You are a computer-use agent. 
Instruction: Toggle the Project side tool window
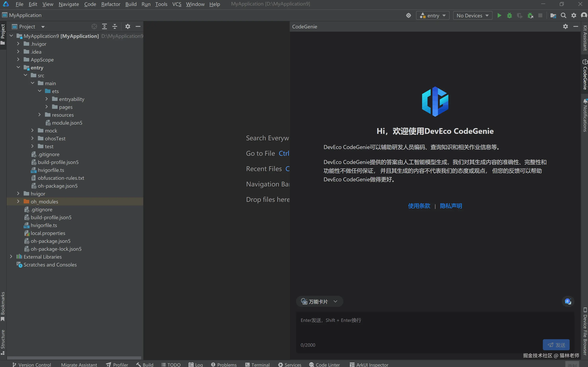(3, 34)
